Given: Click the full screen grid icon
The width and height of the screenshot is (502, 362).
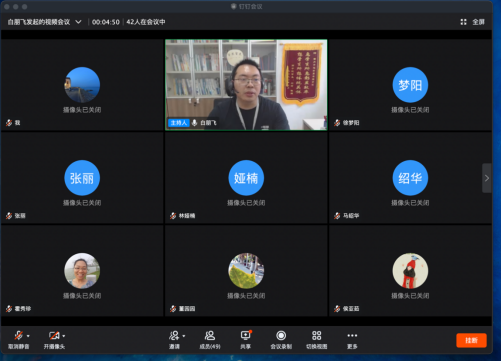Looking at the screenshot, I should pyautogui.click(x=463, y=22).
